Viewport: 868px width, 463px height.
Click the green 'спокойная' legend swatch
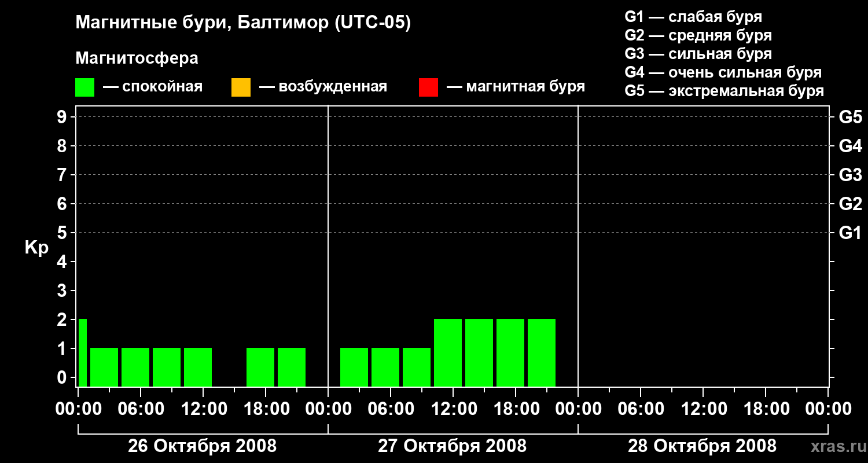click(x=84, y=87)
